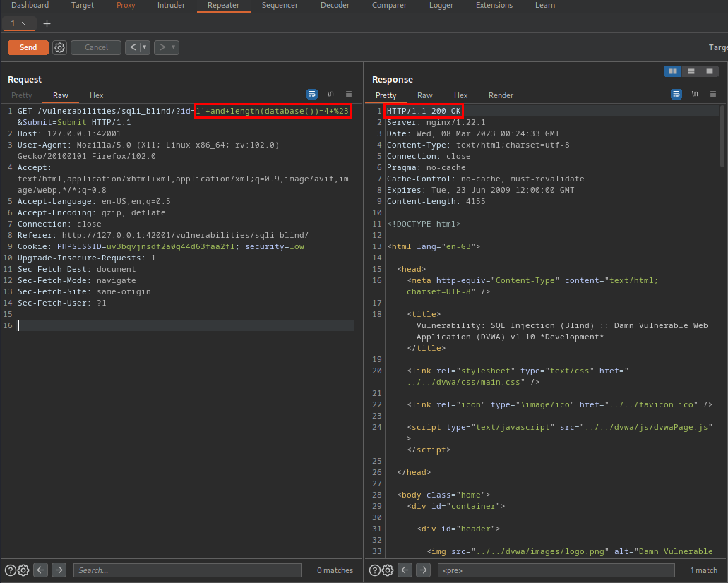
Task: Click the Server: nginx/1.22.1 line
Action: pyautogui.click(x=436, y=122)
